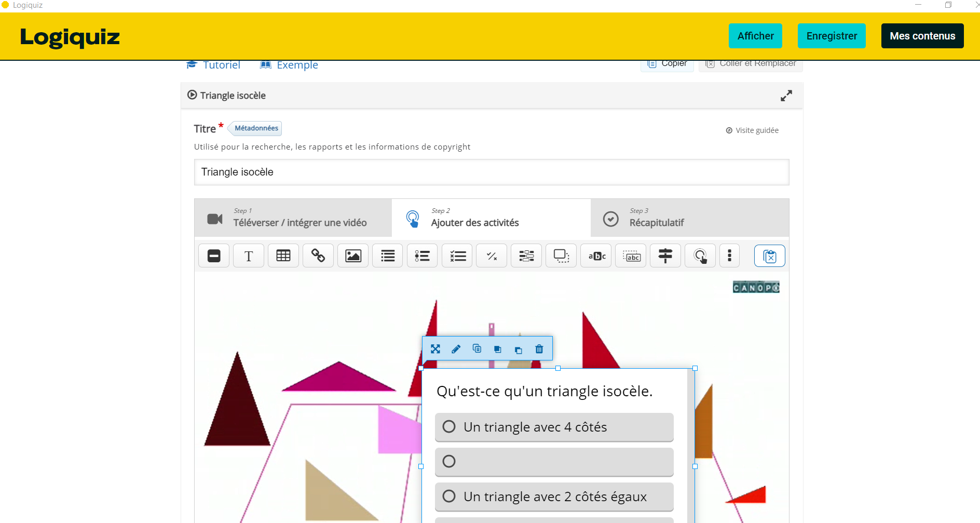Screen dimensions: 980x523
Task: Open Step 1 Téléverser / intégrer une vidéo
Action: click(x=293, y=218)
